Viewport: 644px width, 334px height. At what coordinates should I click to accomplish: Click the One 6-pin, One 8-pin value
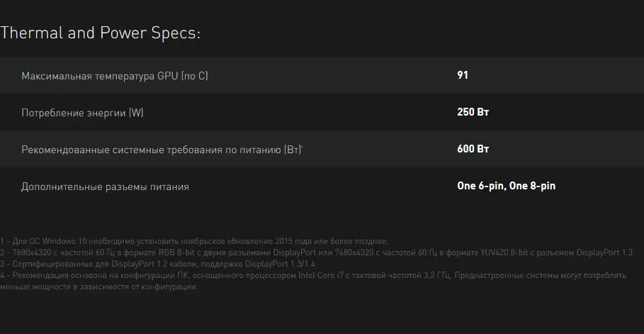point(506,186)
